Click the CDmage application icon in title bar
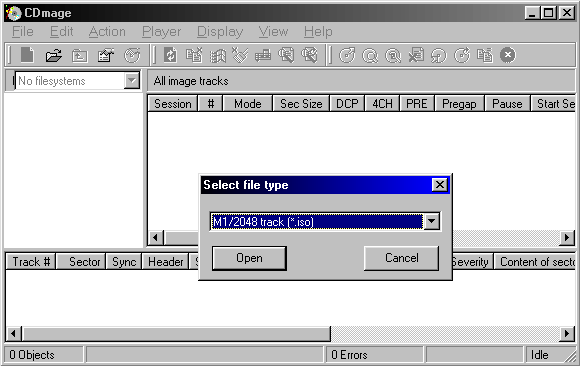 click(x=13, y=13)
